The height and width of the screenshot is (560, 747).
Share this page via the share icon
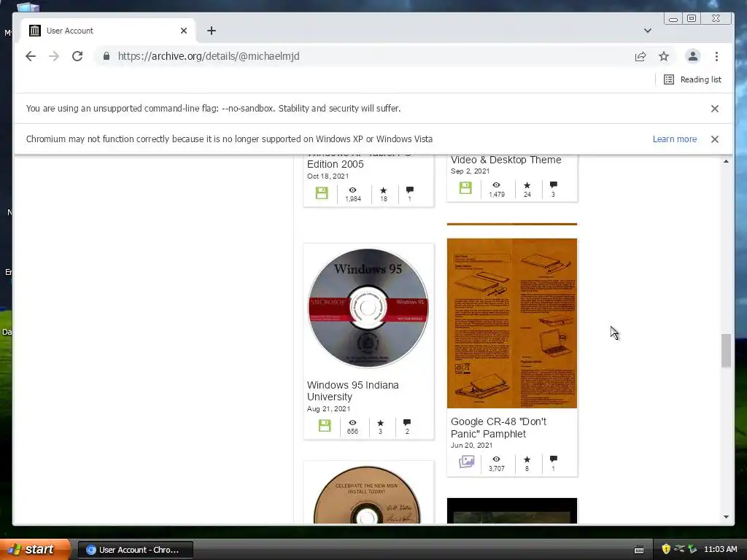pyautogui.click(x=640, y=56)
